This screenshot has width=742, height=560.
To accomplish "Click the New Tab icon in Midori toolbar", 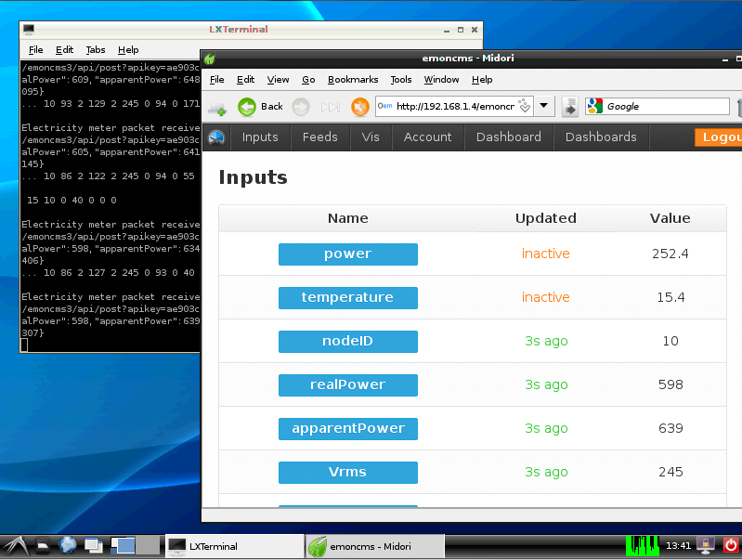I will pos(217,109).
